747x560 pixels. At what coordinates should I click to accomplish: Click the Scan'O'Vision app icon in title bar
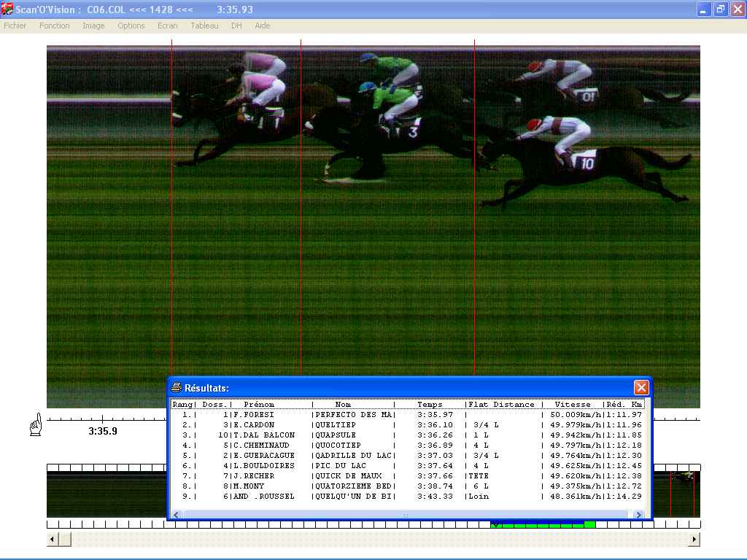point(7,9)
